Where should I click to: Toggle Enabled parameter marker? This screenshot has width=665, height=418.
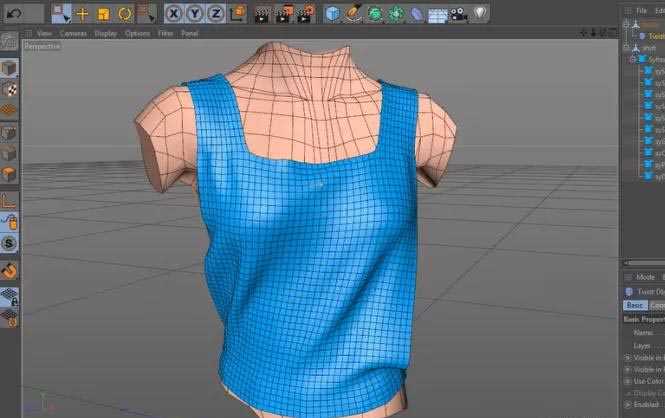628,405
